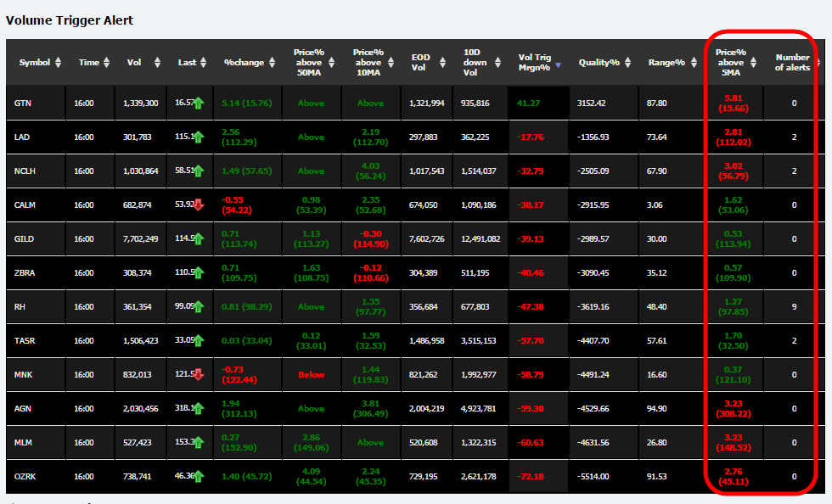Sort table by Symbol column arrows

click(58, 63)
